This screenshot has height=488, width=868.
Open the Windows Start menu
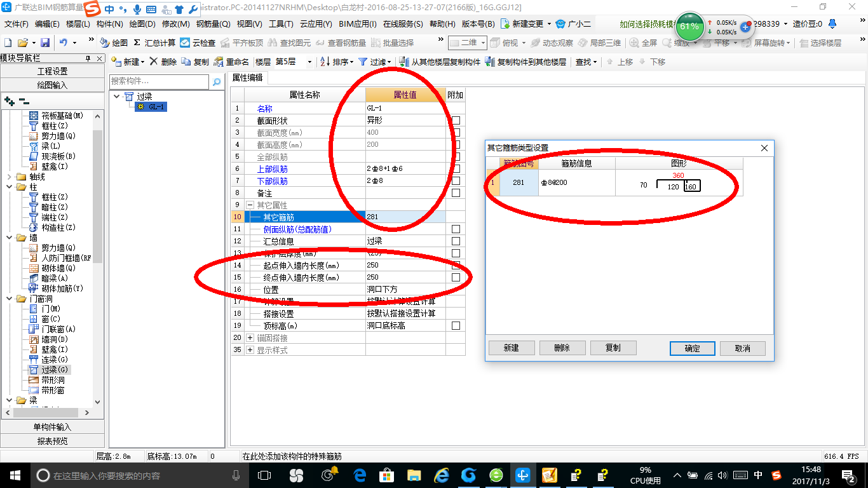(x=15, y=475)
